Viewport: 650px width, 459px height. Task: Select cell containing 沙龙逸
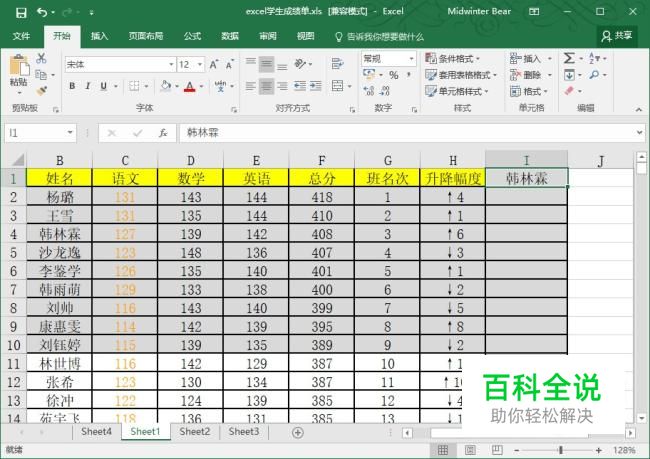click(x=60, y=252)
